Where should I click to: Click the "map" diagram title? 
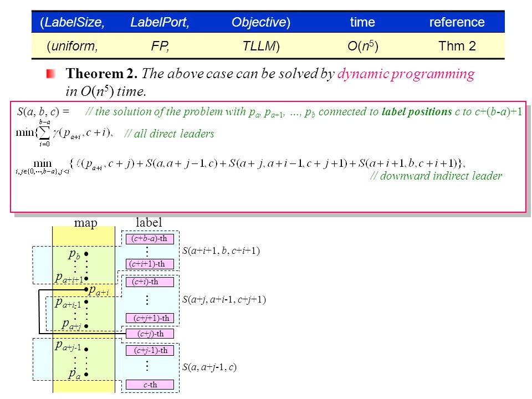(85, 223)
